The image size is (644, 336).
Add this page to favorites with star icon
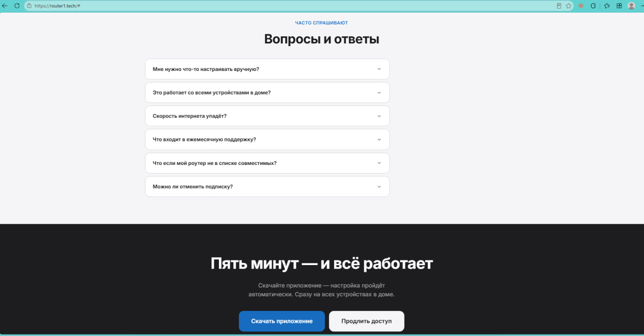tap(569, 6)
